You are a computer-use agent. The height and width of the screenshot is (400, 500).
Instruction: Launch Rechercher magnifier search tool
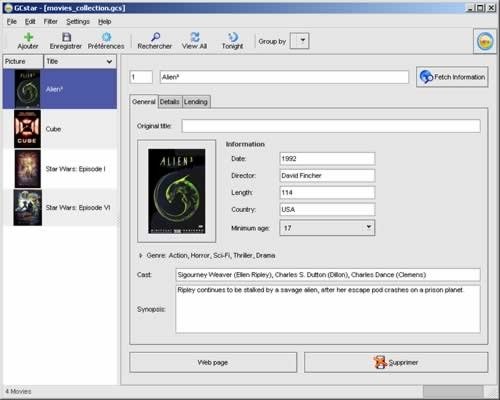coord(155,37)
